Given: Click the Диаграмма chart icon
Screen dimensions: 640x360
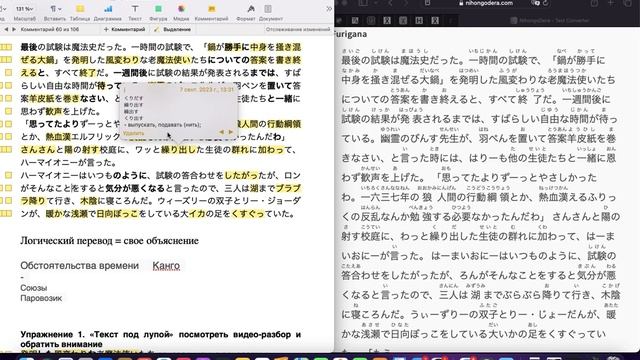Looking at the screenshot, I should pyautogui.click(x=108, y=9).
